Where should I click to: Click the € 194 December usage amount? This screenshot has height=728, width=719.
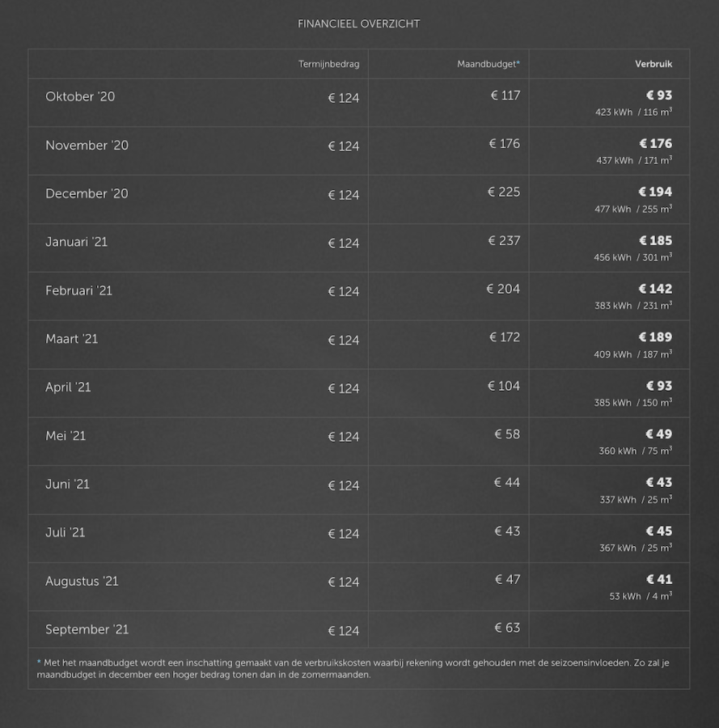pos(655,193)
